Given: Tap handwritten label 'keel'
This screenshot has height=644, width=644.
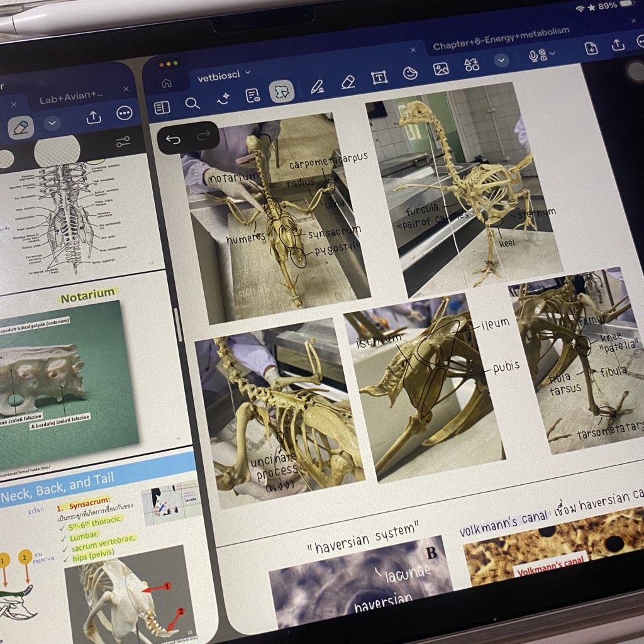Looking at the screenshot, I should [507, 243].
